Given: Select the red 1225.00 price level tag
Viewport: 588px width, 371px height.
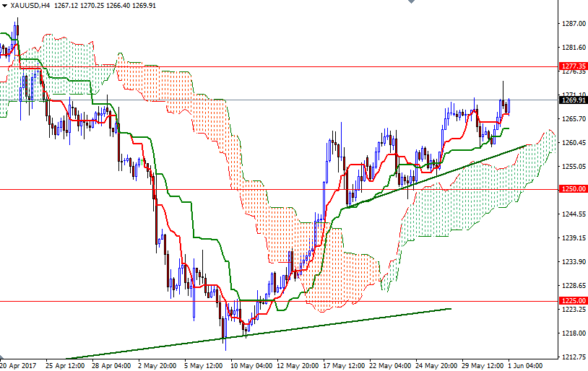Looking at the screenshot, I should (x=572, y=301).
